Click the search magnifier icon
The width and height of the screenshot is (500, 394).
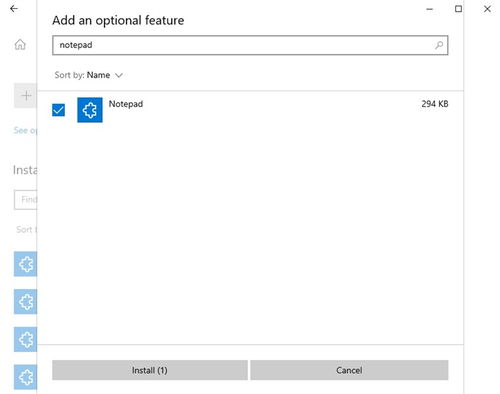[x=439, y=45]
